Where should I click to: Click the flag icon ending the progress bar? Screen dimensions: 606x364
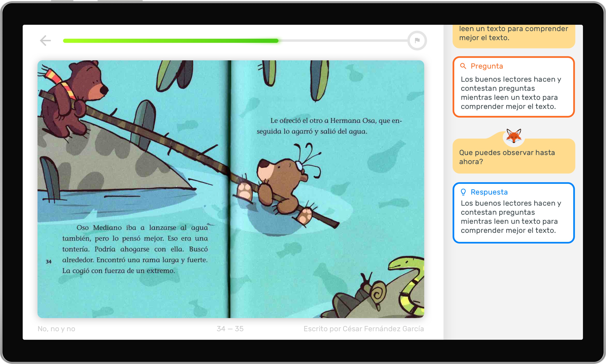click(x=417, y=40)
